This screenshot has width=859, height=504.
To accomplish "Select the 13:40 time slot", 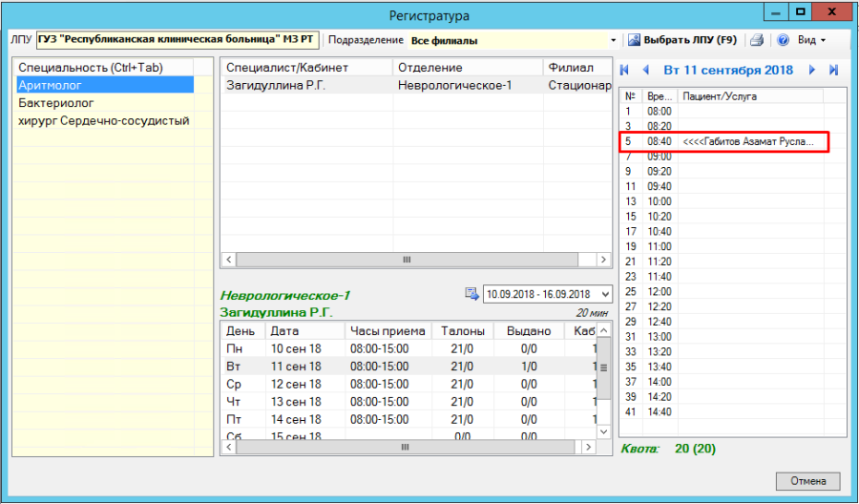I will coord(733,367).
